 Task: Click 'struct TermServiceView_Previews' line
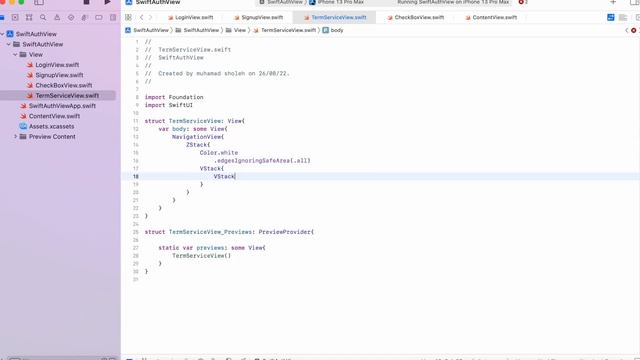[x=229, y=232]
